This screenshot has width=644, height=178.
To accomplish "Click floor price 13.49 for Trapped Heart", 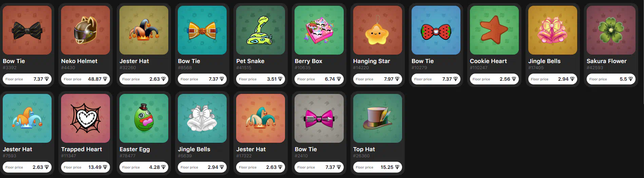I will (86, 167).
